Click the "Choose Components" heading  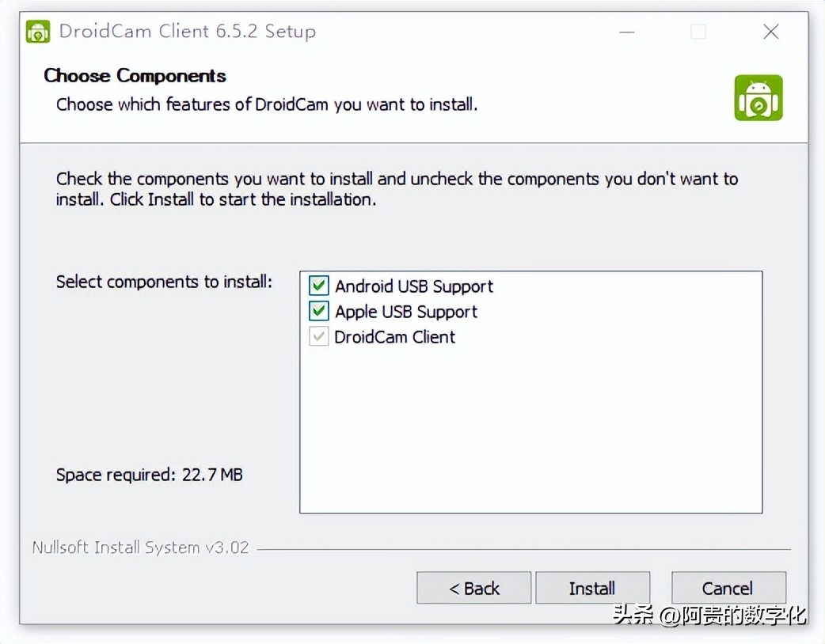[x=135, y=76]
